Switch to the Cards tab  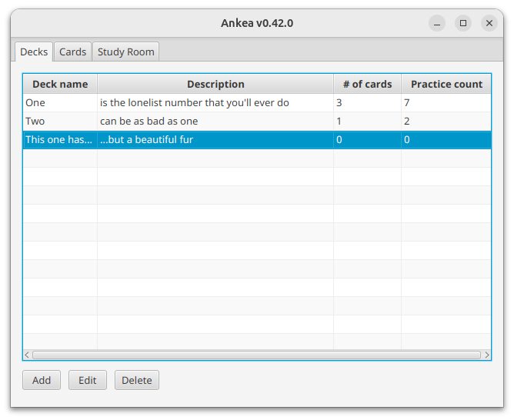[72, 52]
